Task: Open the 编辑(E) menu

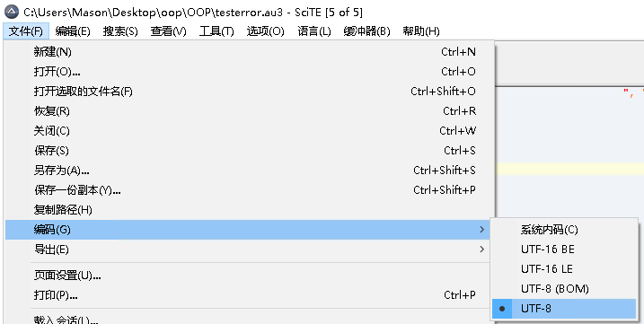Action: 73,31
